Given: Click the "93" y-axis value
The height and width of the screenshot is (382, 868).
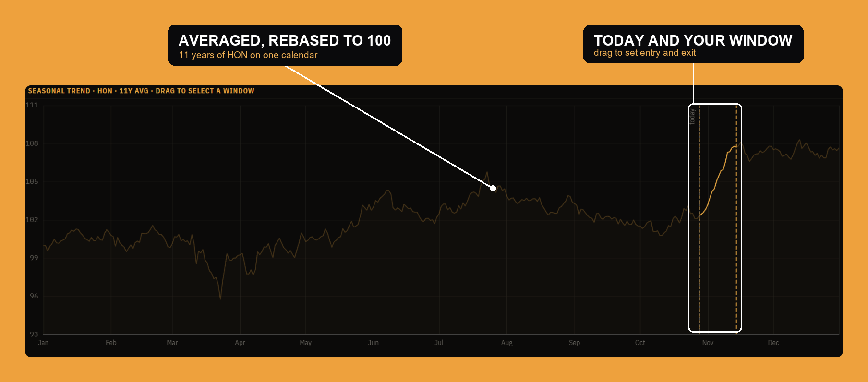Looking at the screenshot, I should point(34,334).
